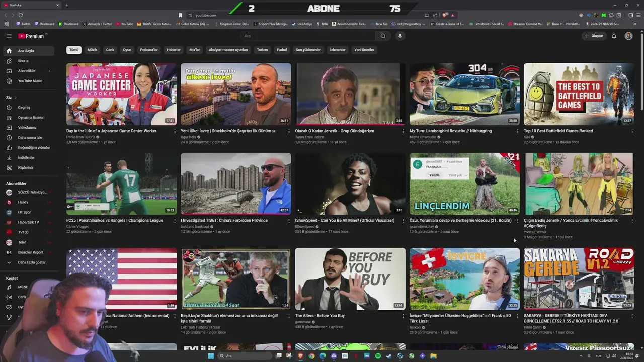Click the YouTube search input field
The height and width of the screenshot is (362, 644).
308,36
